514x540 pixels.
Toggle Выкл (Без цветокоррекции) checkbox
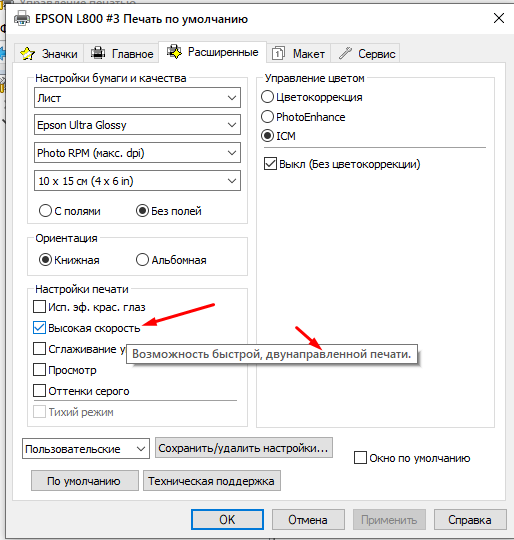(270, 164)
